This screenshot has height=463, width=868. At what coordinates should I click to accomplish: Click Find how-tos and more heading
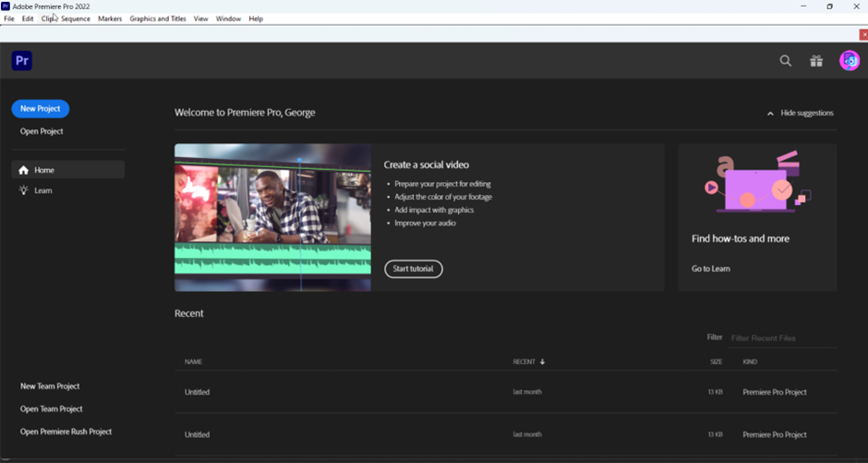point(741,238)
